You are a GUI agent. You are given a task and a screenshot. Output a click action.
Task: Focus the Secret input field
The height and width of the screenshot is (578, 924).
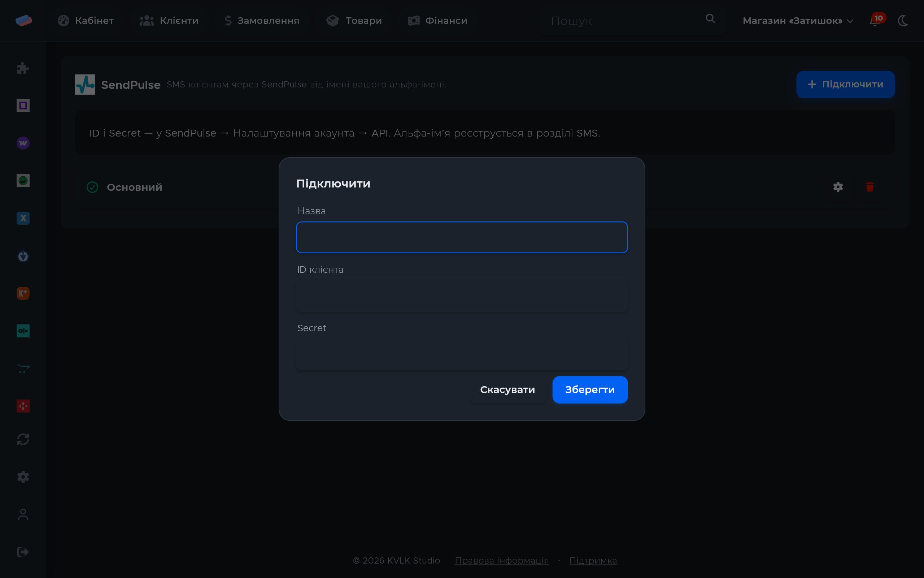point(462,354)
